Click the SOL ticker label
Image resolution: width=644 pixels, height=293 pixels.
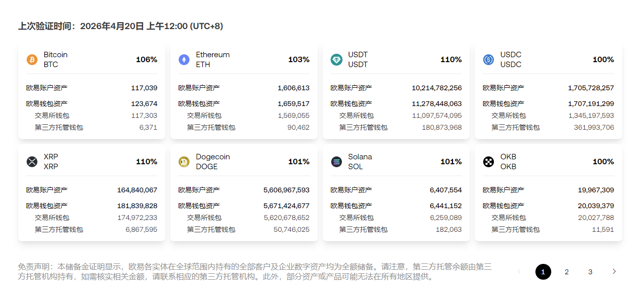(355, 167)
